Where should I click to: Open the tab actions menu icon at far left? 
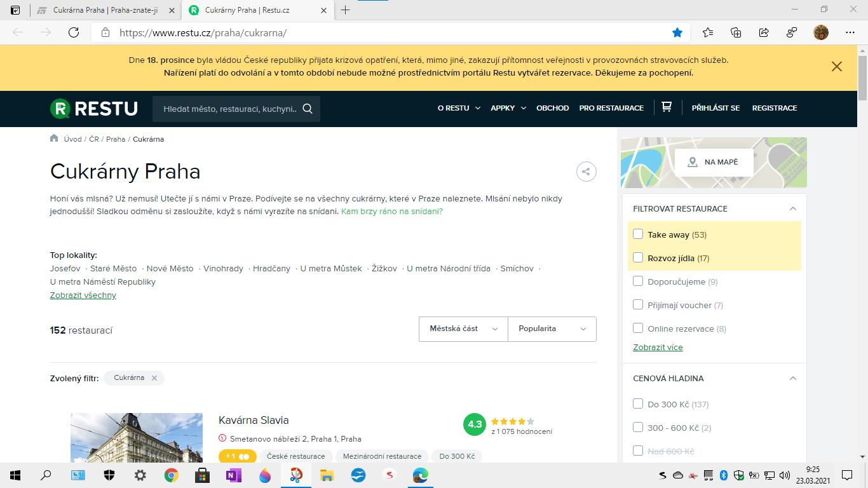pos(15,10)
